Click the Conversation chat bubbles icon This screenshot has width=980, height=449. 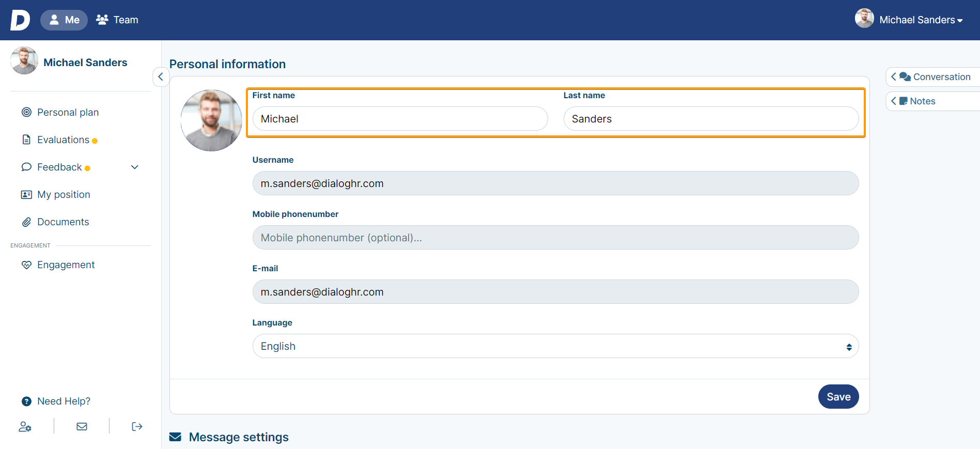pos(905,76)
